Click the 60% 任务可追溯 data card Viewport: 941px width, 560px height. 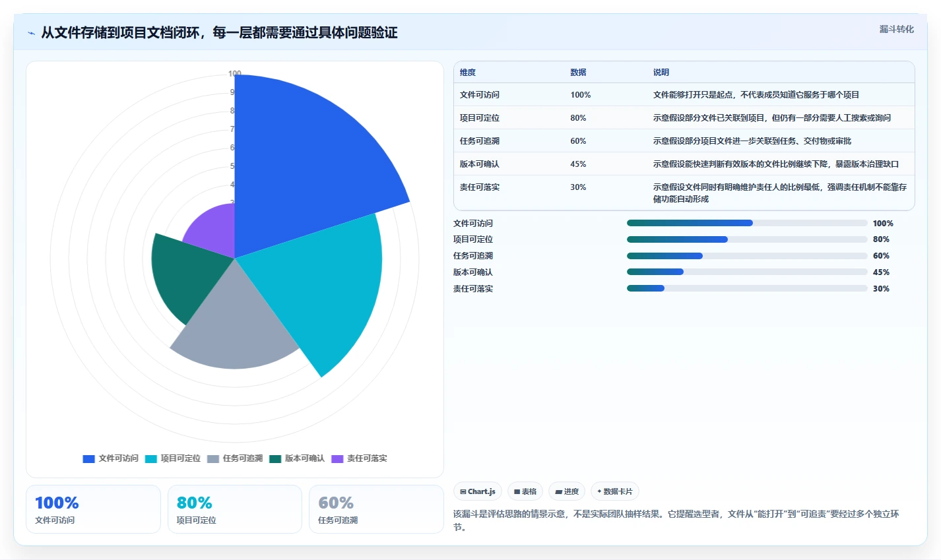coord(376,509)
